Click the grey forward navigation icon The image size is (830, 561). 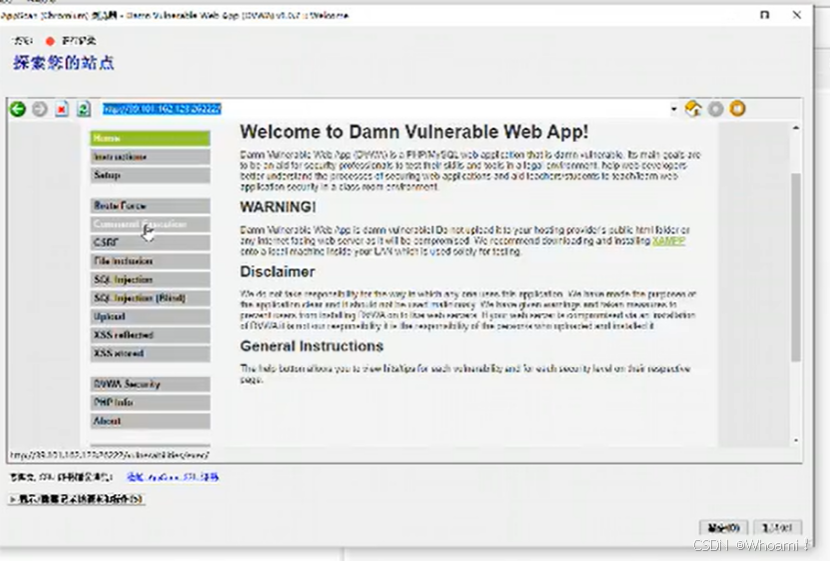click(40, 109)
